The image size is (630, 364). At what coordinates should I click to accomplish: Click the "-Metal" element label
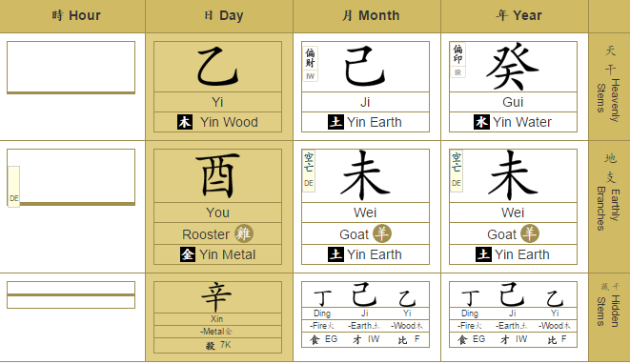[213, 332]
